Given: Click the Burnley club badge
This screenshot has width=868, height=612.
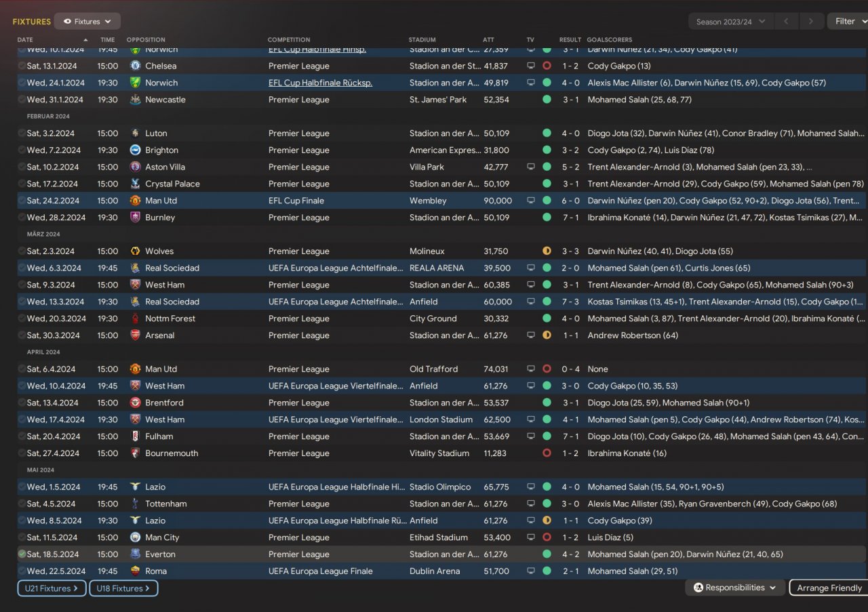Looking at the screenshot, I should pos(135,218).
